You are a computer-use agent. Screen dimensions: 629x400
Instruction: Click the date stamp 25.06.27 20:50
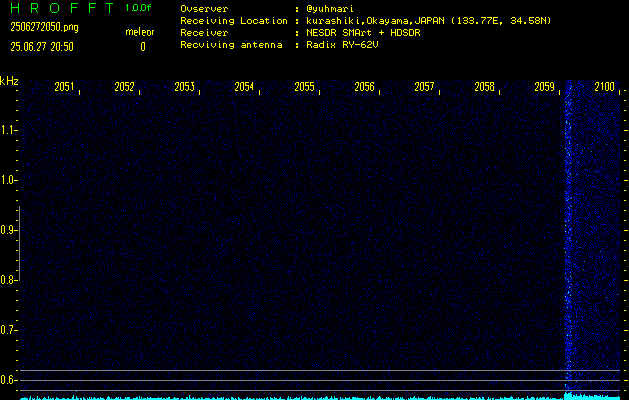click(42, 47)
